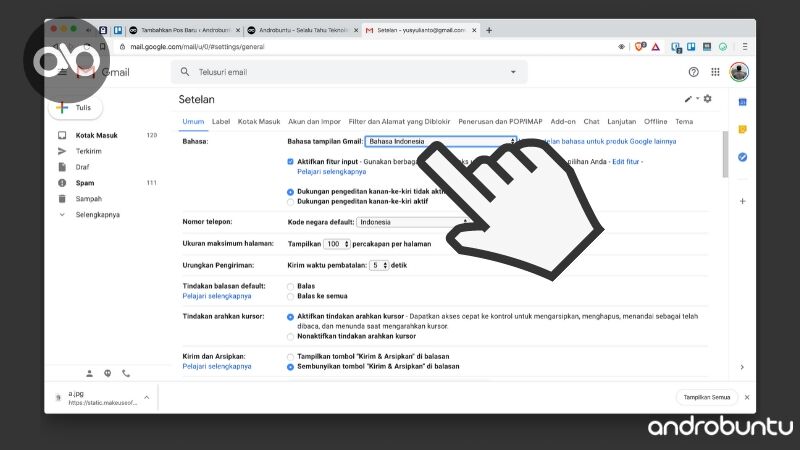
Task: Click the settings gear icon
Action: click(x=707, y=98)
